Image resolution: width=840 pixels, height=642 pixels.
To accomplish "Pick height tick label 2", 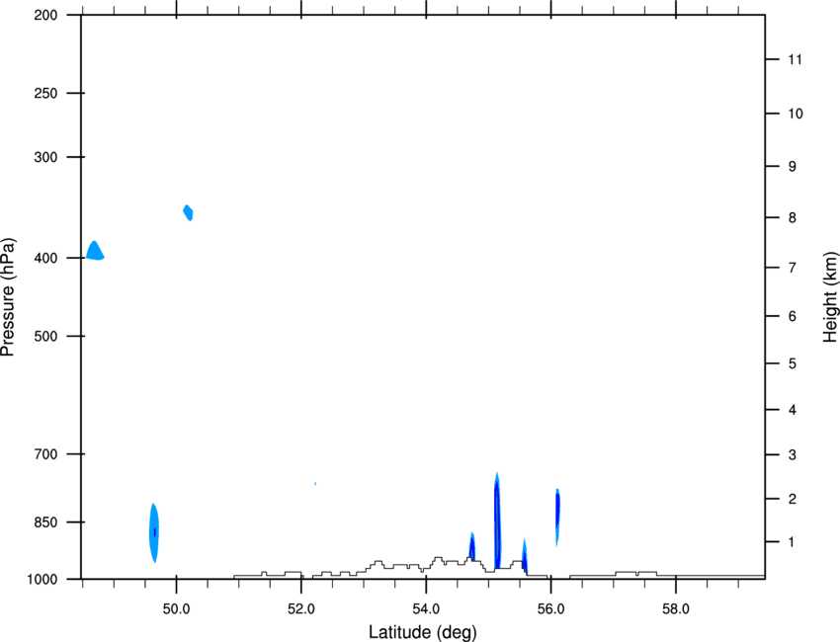I will tap(792, 499).
